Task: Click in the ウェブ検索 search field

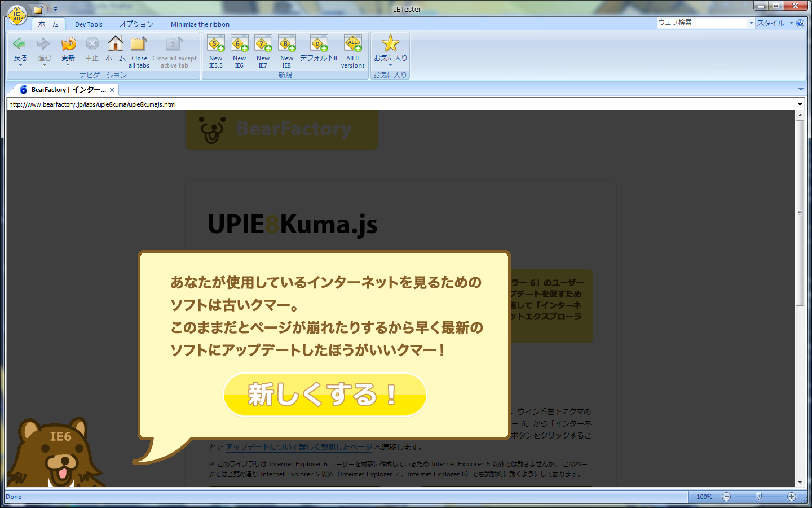Action: click(702, 23)
